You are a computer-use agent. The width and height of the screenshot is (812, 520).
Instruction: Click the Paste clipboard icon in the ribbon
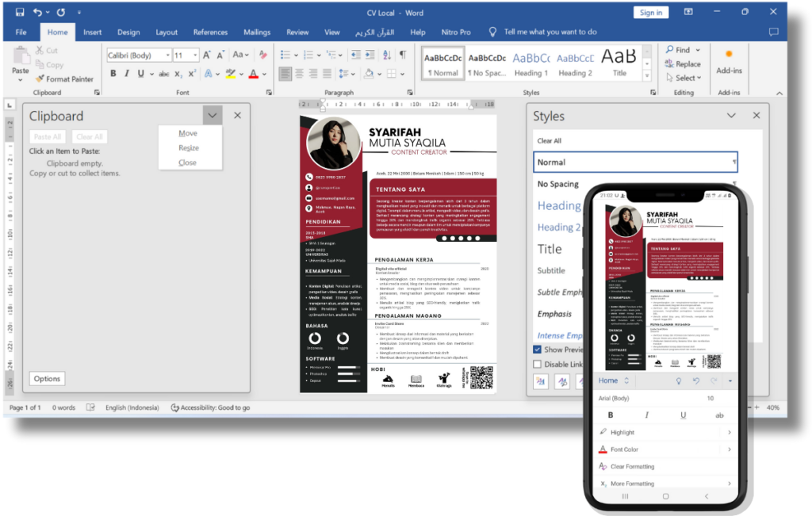pyautogui.click(x=21, y=56)
